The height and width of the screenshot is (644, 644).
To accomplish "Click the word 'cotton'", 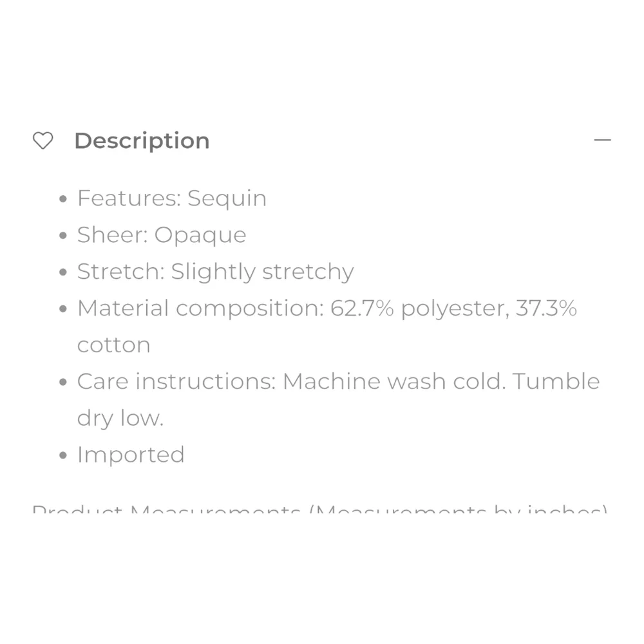I will coord(114,345).
